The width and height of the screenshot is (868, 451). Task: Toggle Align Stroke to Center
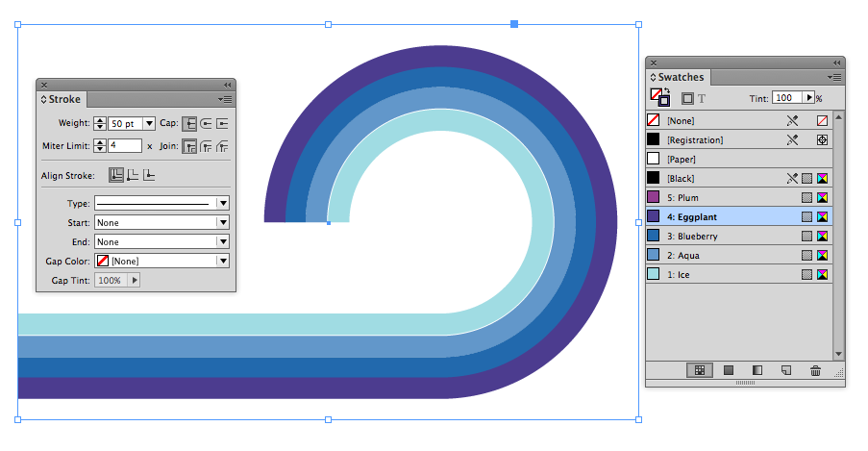tap(116, 175)
